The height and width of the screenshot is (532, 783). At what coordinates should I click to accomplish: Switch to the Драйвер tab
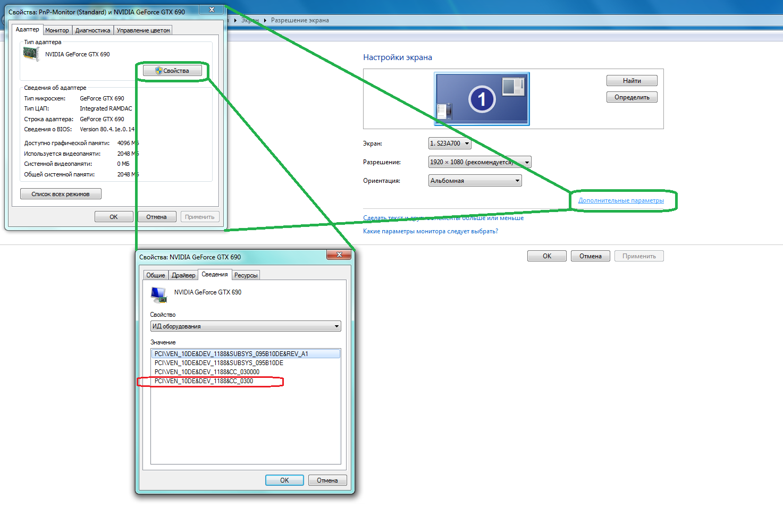[x=183, y=275]
